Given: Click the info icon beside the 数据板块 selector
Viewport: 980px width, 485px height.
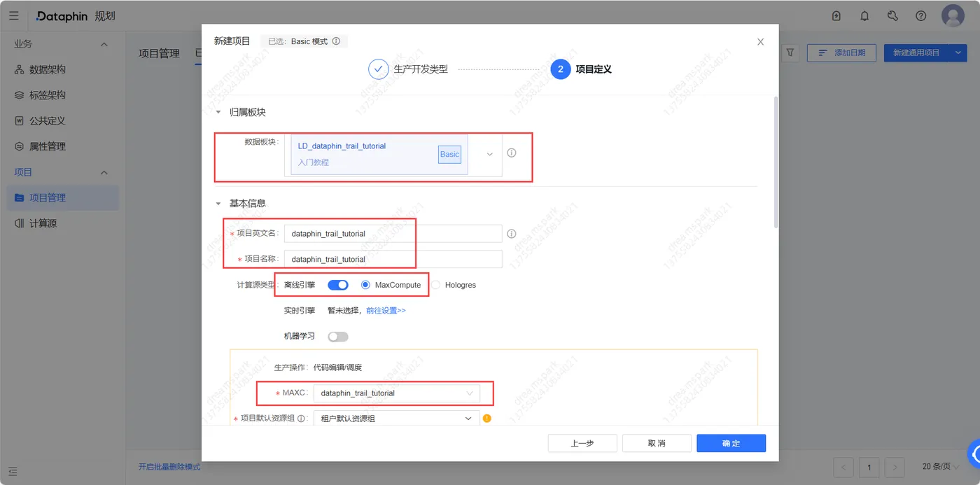Looking at the screenshot, I should 512,153.
